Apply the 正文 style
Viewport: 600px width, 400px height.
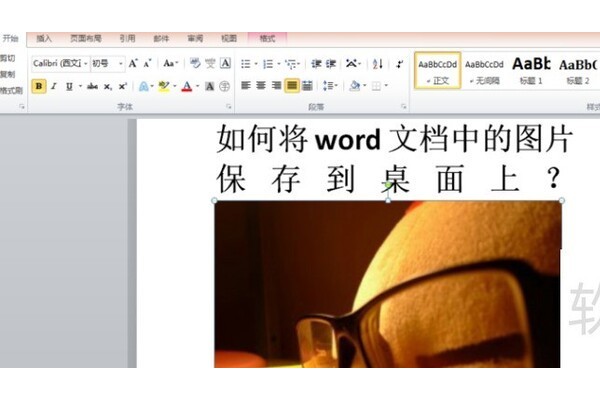pyautogui.click(x=437, y=71)
